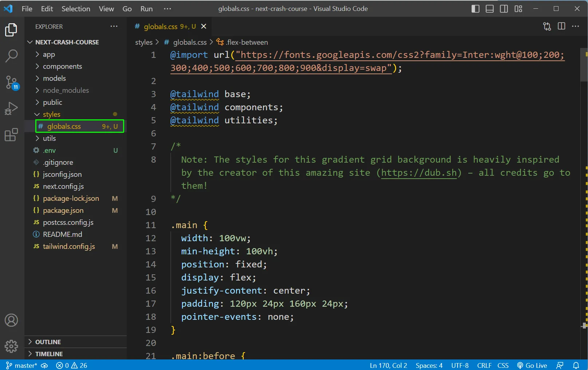Start server with Go Live
Image resolution: width=588 pixels, height=370 pixels.
click(532, 365)
